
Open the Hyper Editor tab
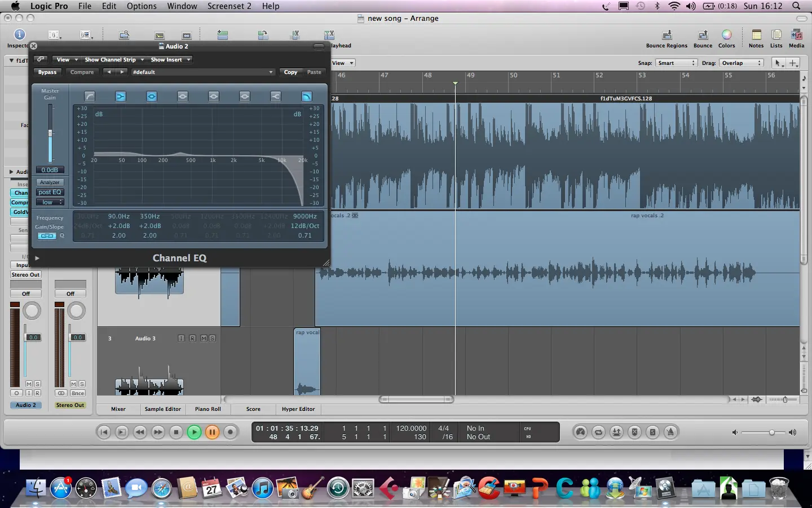pyautogui.click(x=298, y=409)
